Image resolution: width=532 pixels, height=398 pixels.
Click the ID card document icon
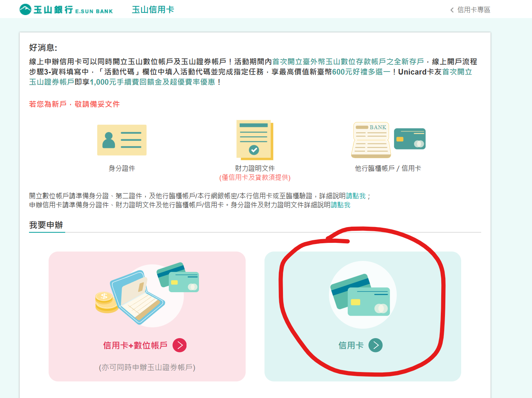(x=122, y=140)
